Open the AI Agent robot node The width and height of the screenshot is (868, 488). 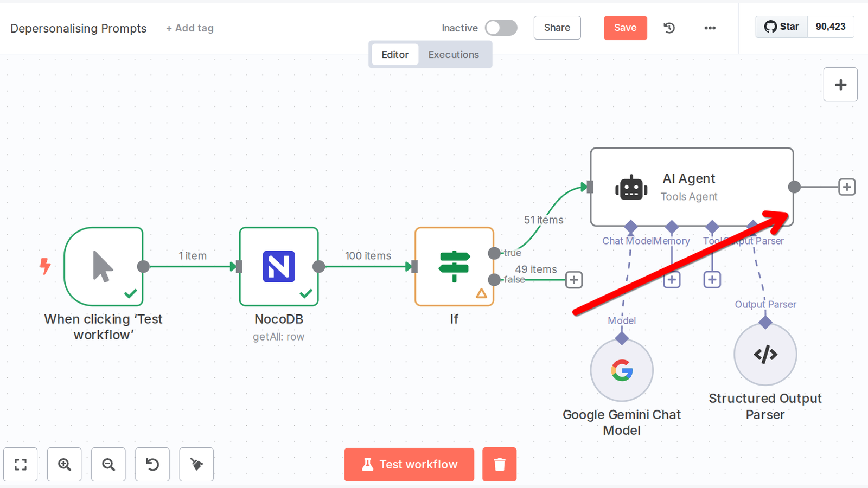631,188
